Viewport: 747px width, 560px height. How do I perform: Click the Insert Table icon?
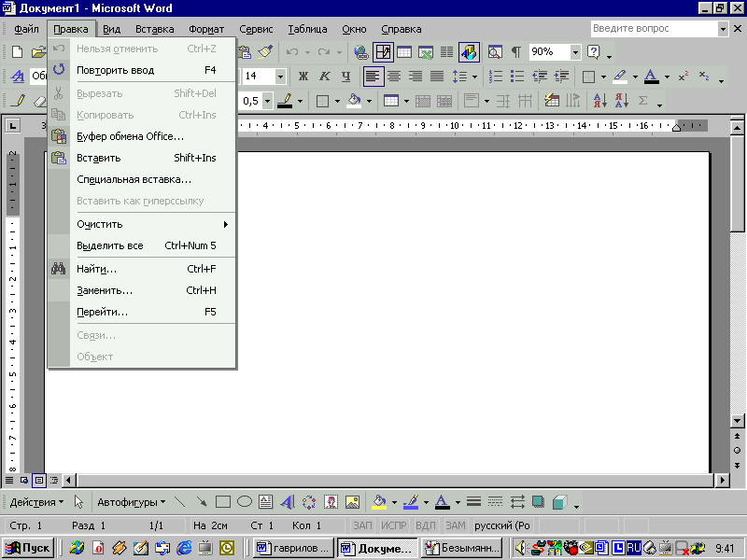(404, 52)
